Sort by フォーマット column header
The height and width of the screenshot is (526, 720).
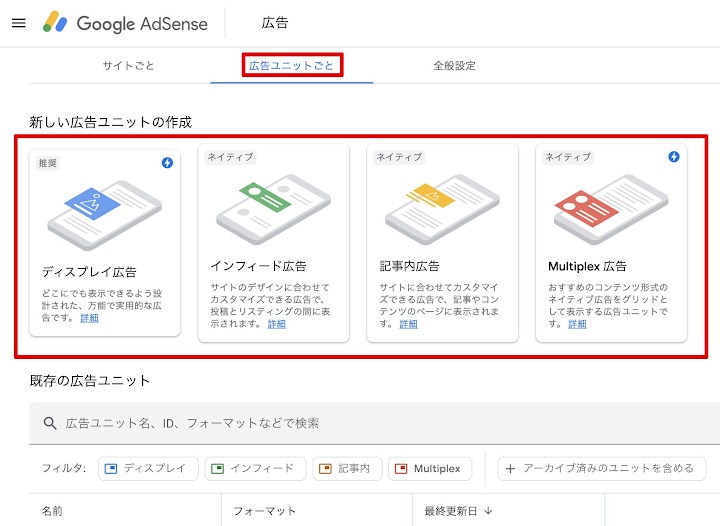coord(264,511)
